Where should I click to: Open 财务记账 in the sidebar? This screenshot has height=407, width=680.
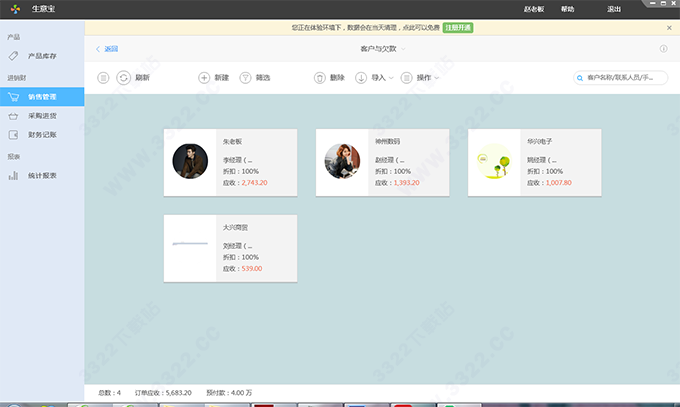pyautogui.click(x=42, y=135)
